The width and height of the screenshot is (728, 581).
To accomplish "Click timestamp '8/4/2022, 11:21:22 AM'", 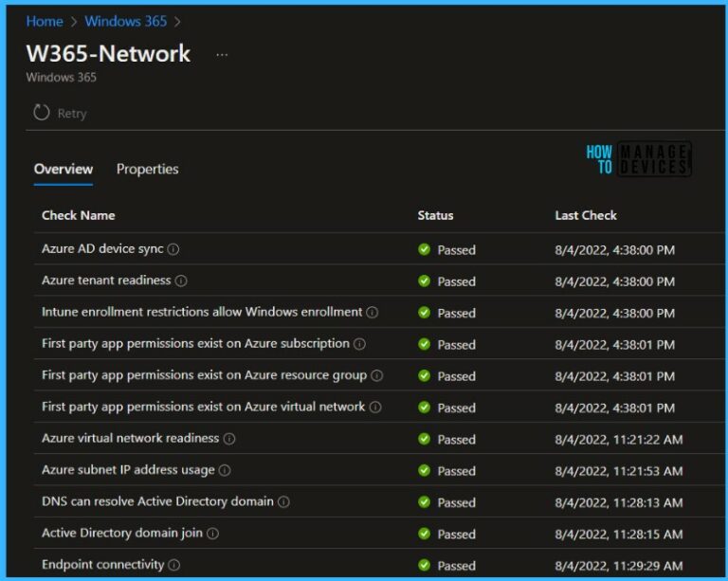I will pos(619,440).
